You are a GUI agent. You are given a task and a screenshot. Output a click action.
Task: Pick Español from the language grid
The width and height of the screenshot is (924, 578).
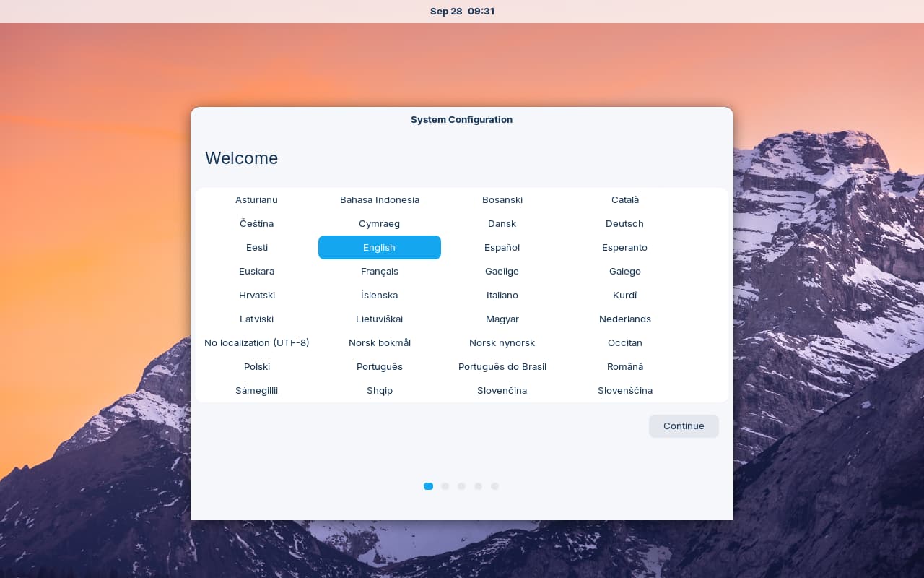502,247
